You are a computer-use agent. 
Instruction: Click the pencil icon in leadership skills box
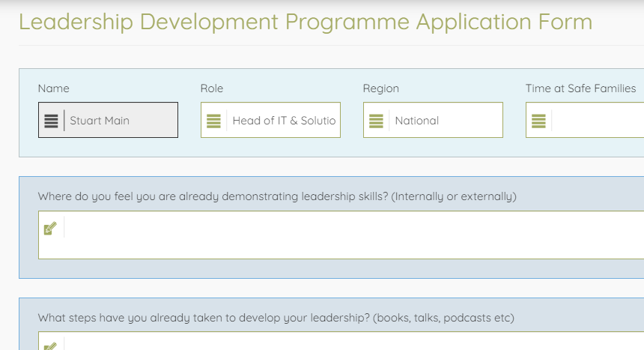tap(50, 229)
